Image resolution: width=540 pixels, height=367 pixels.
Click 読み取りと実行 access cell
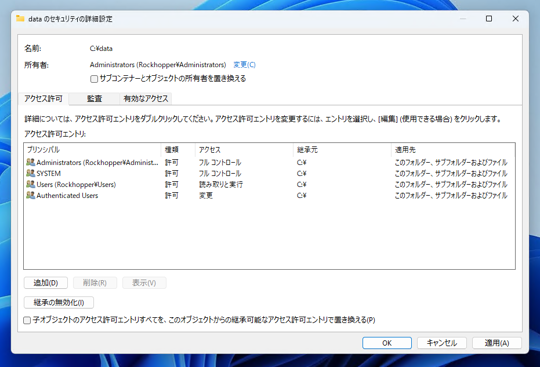pos(221,184)
